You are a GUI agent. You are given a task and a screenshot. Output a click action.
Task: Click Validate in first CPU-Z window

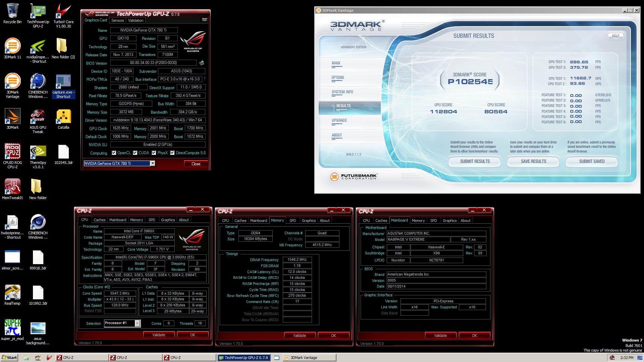[159, 335]
